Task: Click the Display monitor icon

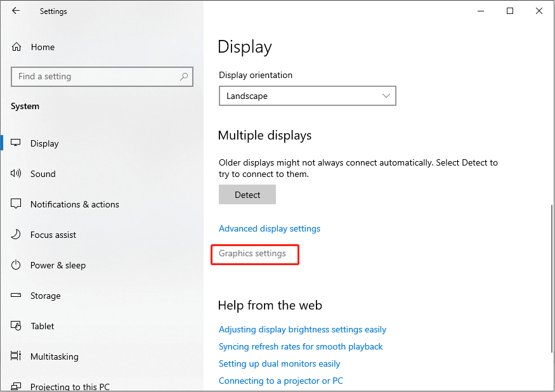Action: (16, 143)
